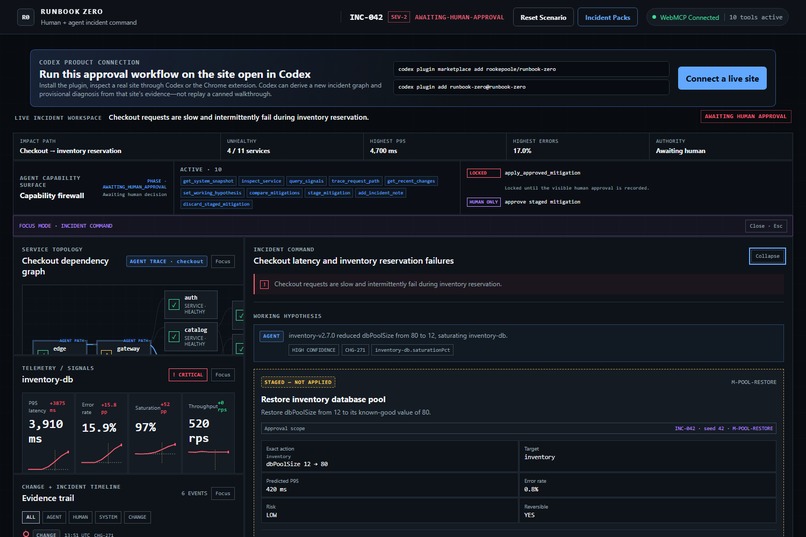Click the query_signals tool chip

click(306, 181)
